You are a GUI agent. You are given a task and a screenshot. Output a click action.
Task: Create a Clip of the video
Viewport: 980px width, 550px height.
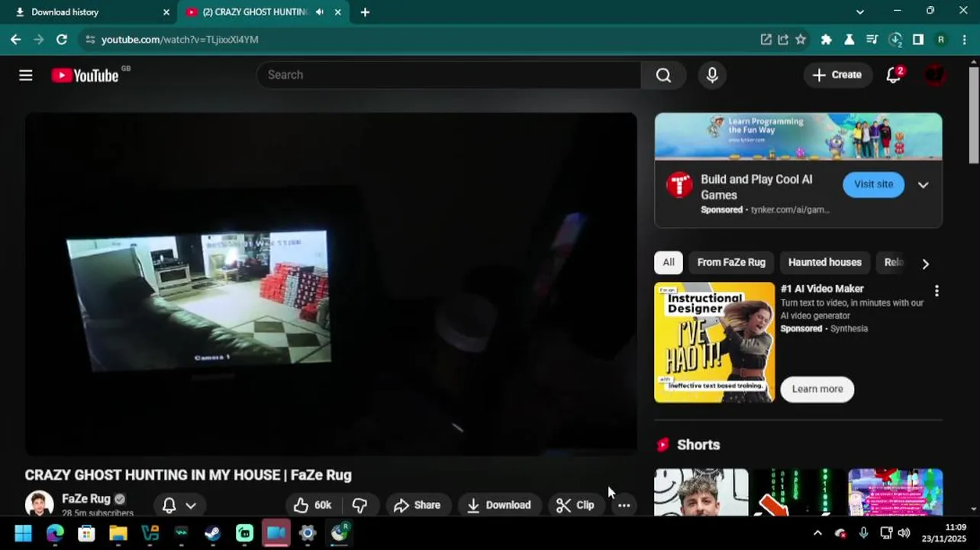575,505
